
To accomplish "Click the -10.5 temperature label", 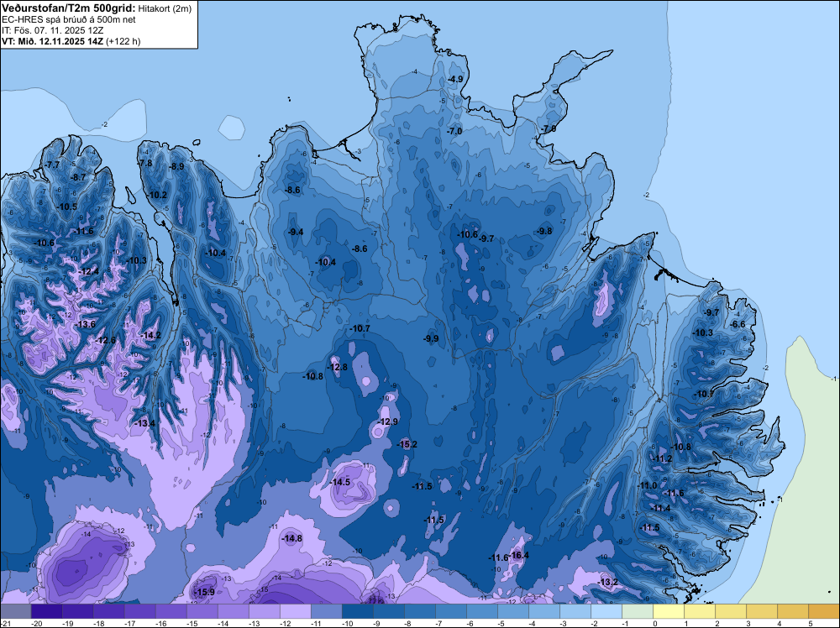I will (x=66, y=207).
